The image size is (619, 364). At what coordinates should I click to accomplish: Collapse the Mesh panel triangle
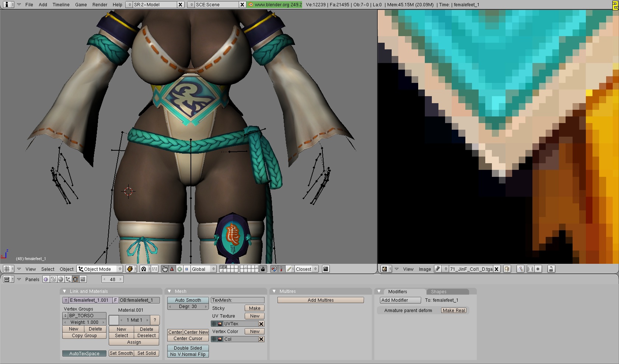pos(169,291)
